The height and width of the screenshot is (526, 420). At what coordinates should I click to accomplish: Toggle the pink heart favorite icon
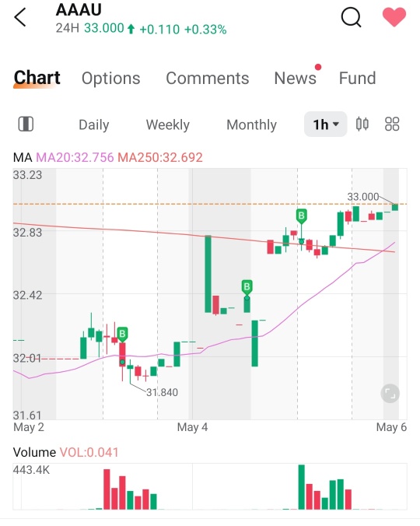point(394,17)
